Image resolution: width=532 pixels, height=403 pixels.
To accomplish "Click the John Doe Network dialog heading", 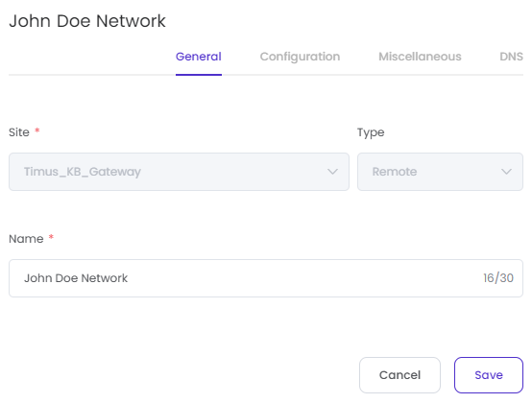I will pos(87,21).
